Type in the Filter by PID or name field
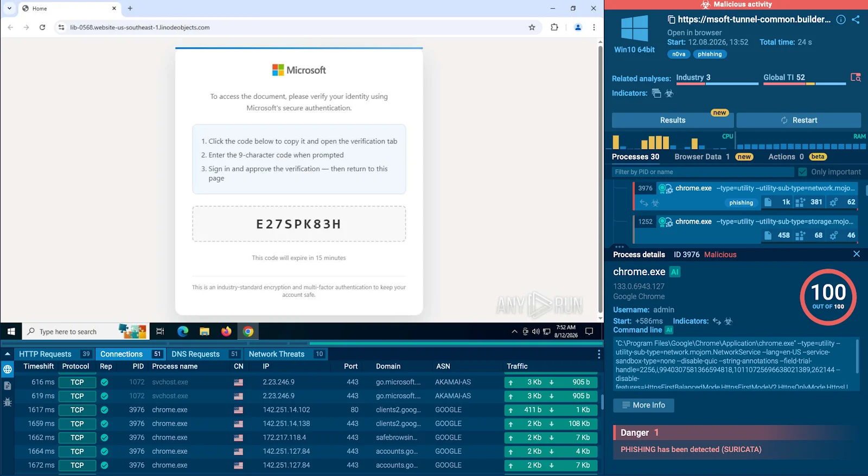This screenshot has width=868, height=476. click(703, 172)
